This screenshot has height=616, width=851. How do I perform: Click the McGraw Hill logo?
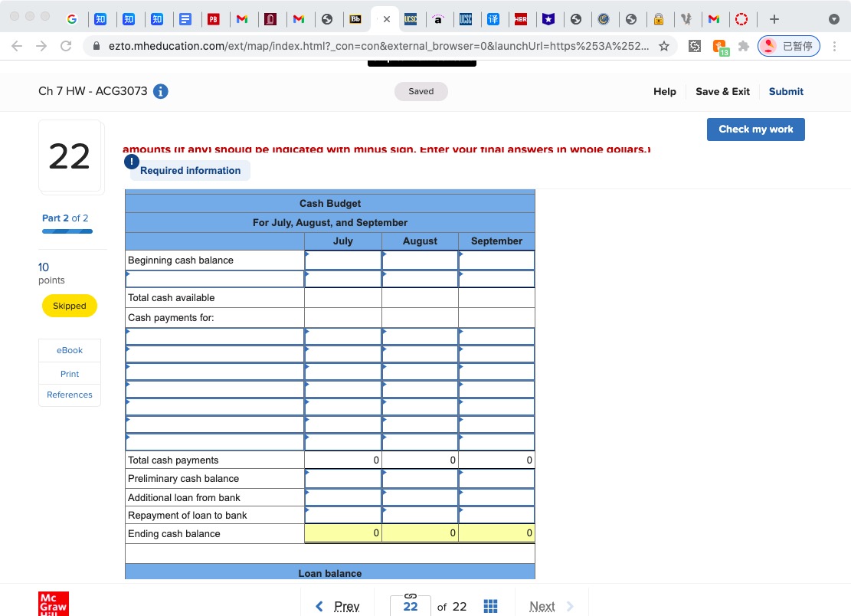coord(53,604)
